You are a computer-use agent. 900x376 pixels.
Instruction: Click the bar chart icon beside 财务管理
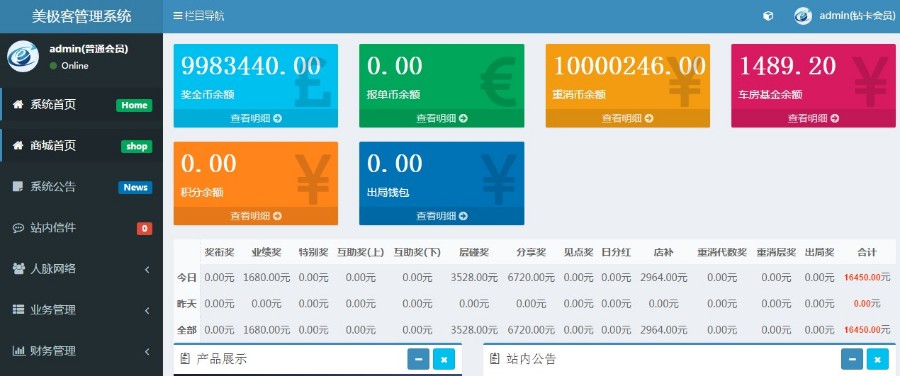pos(18,351)
